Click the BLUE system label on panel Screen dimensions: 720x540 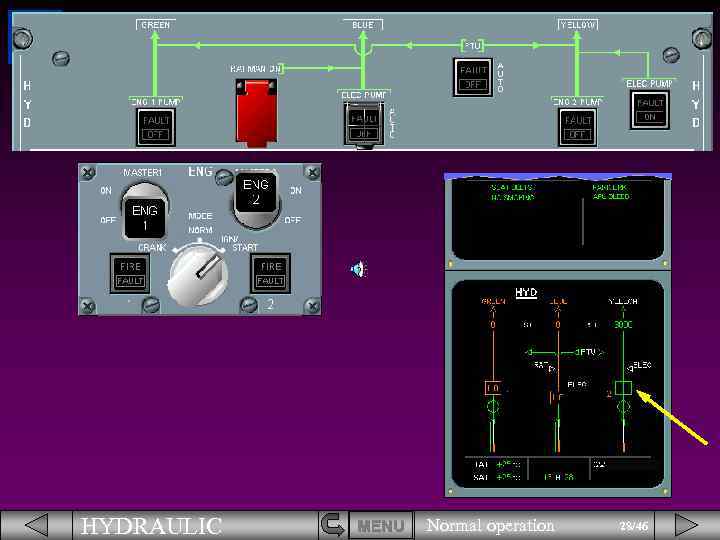pos(363,25)
